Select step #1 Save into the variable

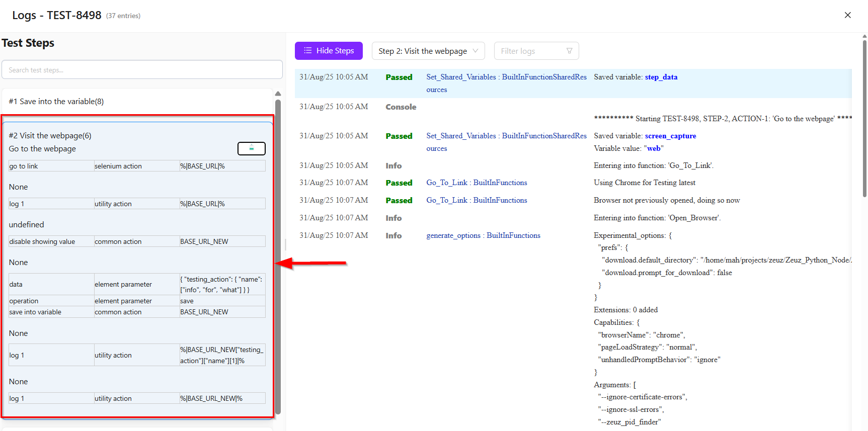click(x=56, y=102)
